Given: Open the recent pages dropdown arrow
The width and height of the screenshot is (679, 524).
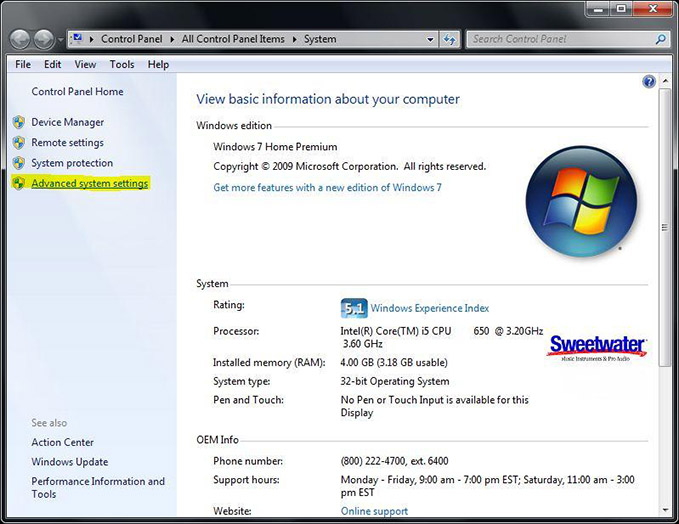Looking at the screenshot, I should [60, 40].
